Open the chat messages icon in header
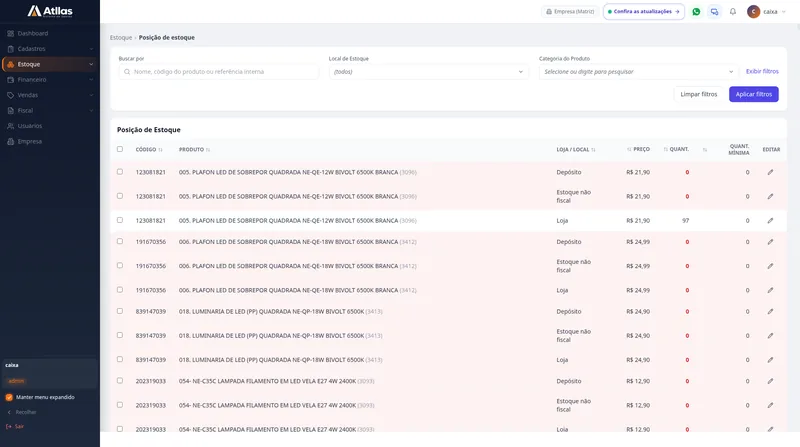The height and width of the screenshot is (447, 800). click(x=714, y=12)
